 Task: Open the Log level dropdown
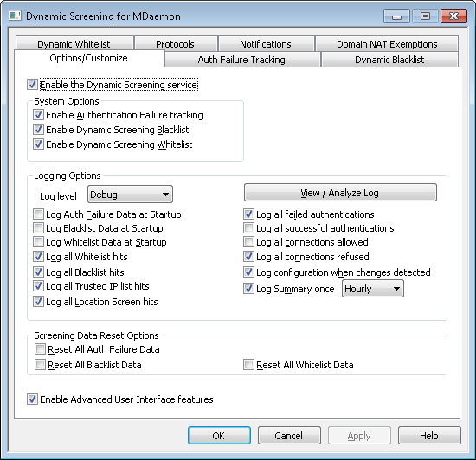point(130,195)
